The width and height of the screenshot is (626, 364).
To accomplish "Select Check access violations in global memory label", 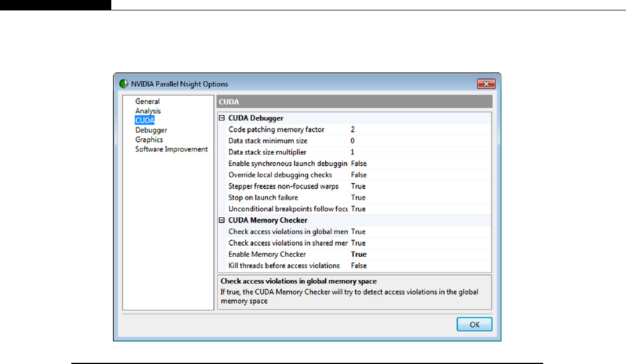I will tap(287, 231).
